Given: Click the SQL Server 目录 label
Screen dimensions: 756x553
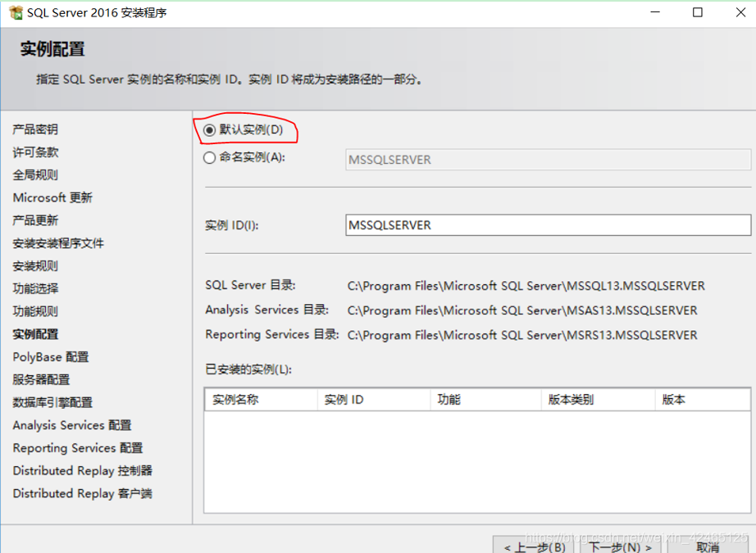Looking at the screenshot, I should (250, 285).
